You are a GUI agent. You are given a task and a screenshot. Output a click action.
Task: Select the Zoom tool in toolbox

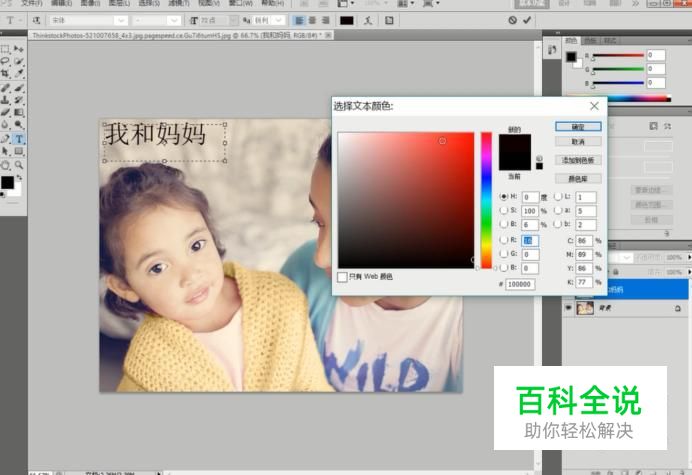pos(19,164)
